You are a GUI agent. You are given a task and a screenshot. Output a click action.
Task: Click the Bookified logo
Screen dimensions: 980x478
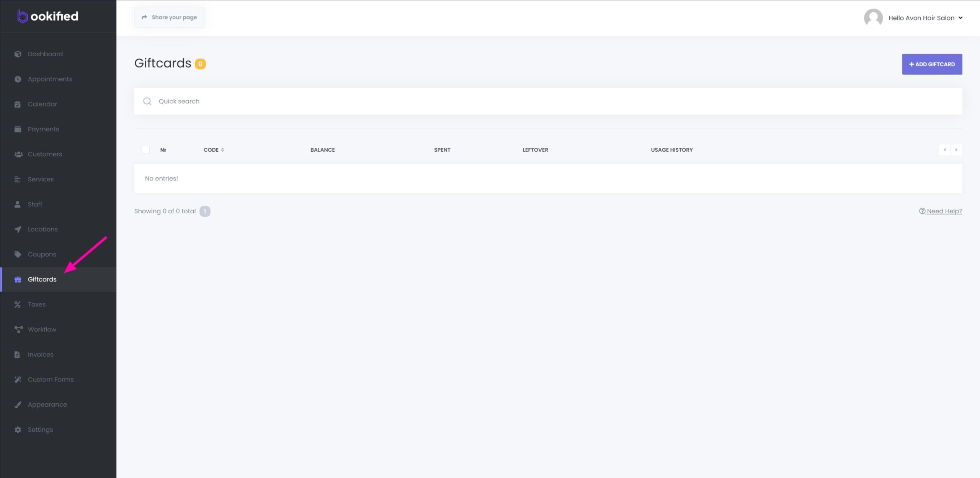pos(48,16)
